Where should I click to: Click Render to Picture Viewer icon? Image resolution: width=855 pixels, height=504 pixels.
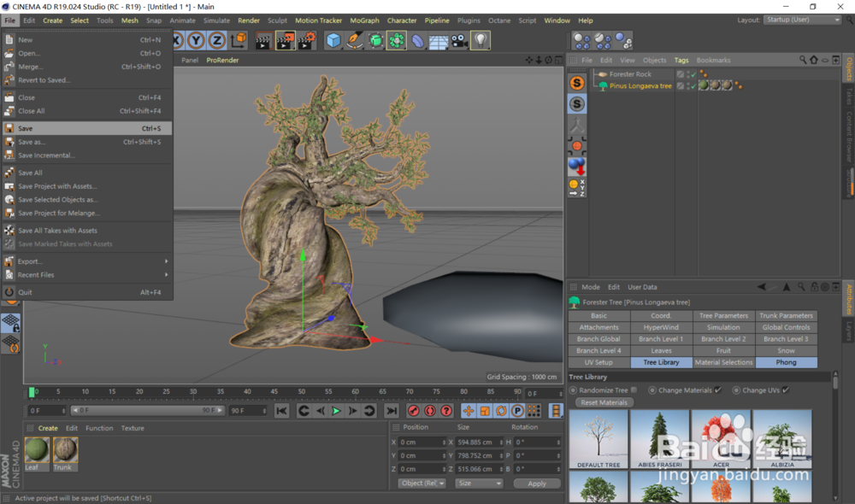click(x=285, y=40)
